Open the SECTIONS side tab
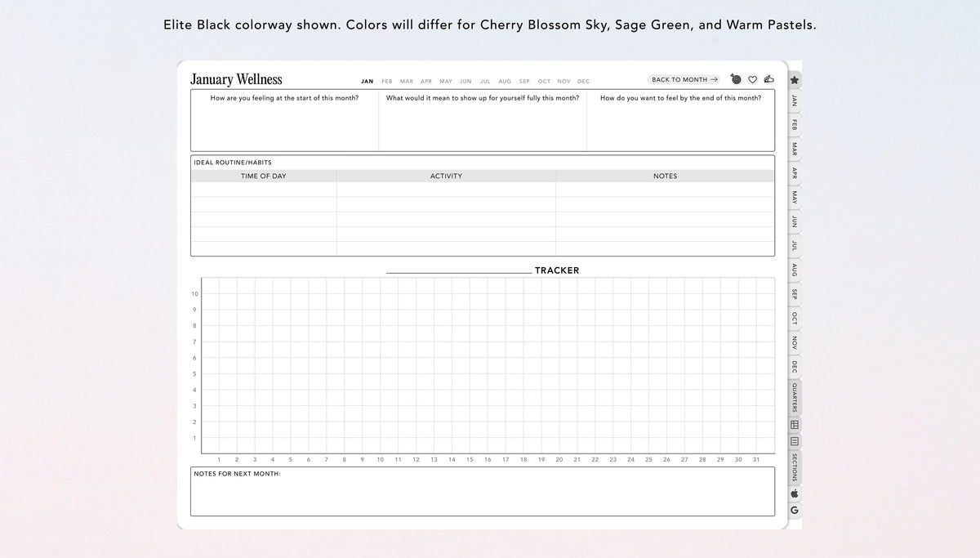980x558 pixels. pos(795,468)
